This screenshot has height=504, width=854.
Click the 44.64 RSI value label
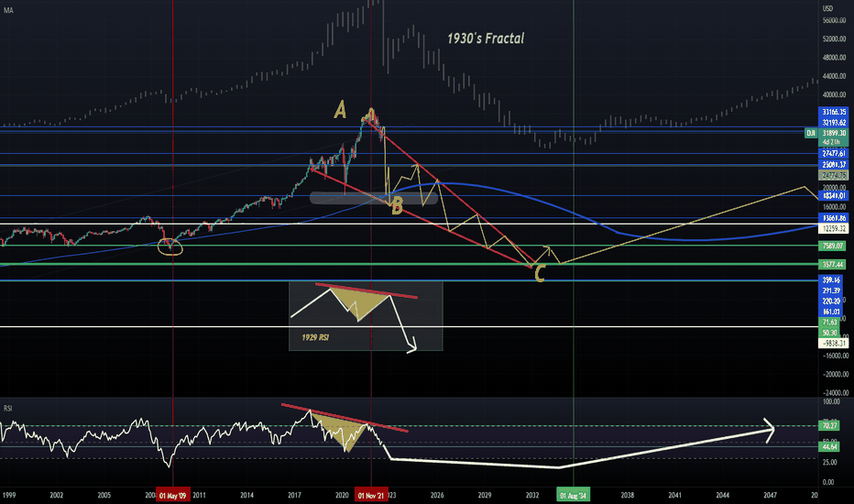pos(829,447)
